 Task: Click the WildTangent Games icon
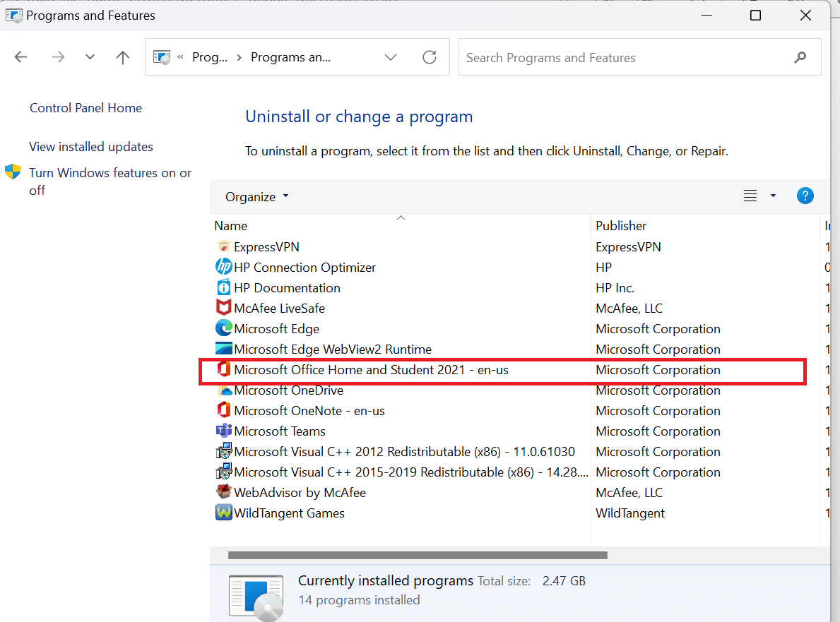[x=223, y=513]
